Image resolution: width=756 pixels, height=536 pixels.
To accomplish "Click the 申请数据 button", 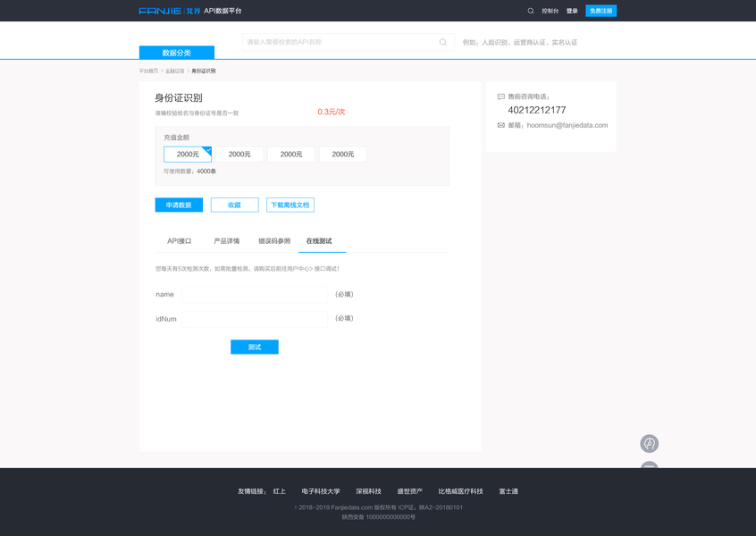I will point(179,205).
